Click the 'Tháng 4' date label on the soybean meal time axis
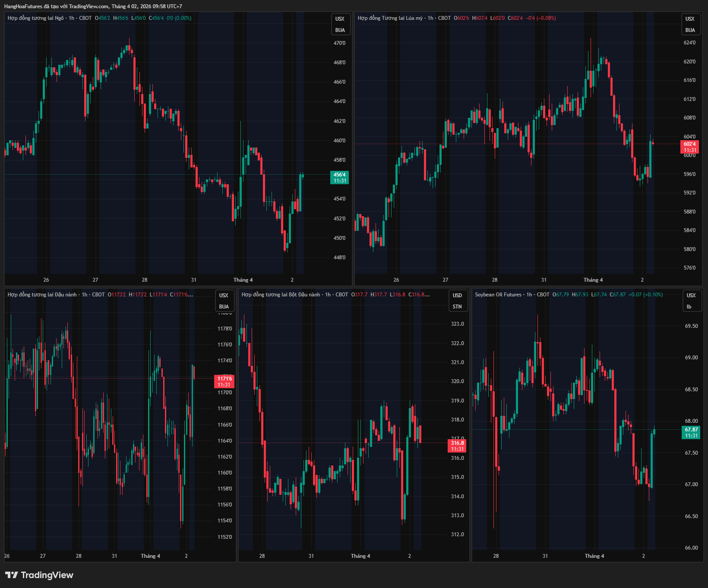The width and height of the screenshot is (708, 588). tap(360, 556)
